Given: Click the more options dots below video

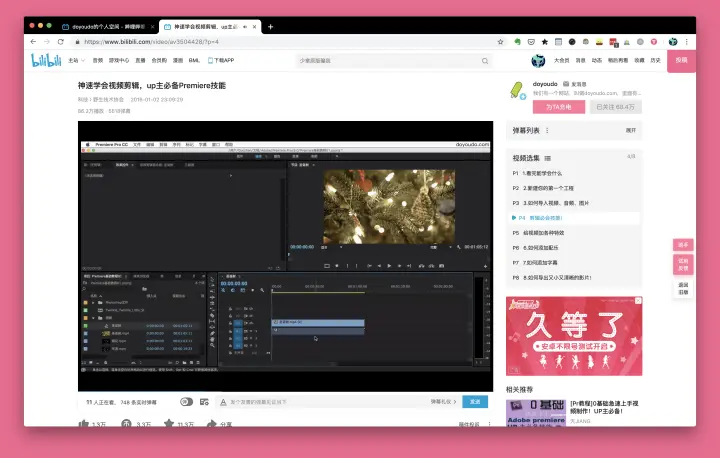Looking at the screenshot, I should click(x=489, y=424).
